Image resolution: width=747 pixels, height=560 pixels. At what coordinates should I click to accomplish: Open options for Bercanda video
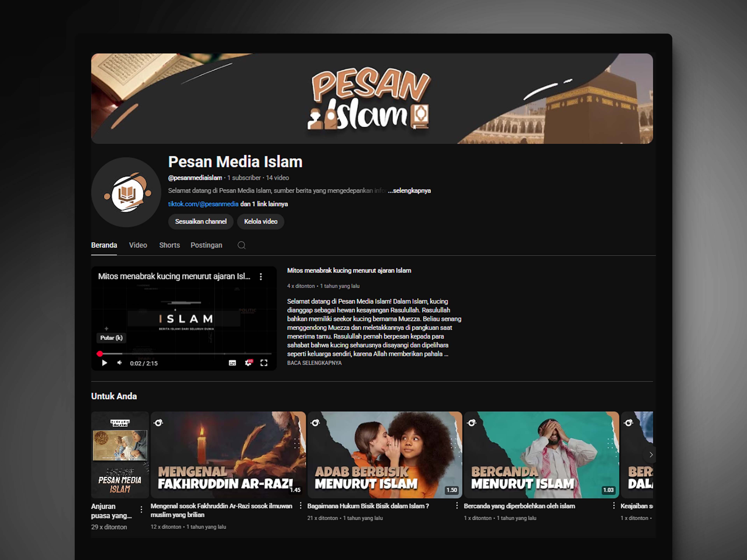(x=614, y=506)
